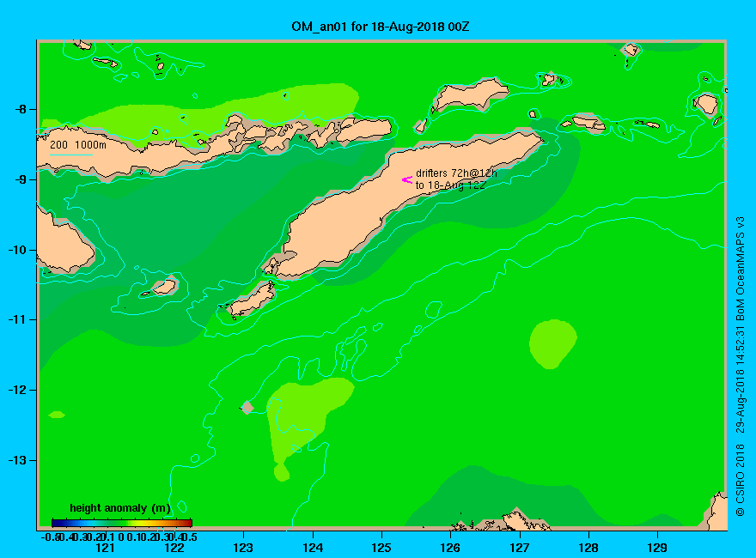756x558 pixels.
Task: Click the longitude label "123"
Action: pos(243,548)
